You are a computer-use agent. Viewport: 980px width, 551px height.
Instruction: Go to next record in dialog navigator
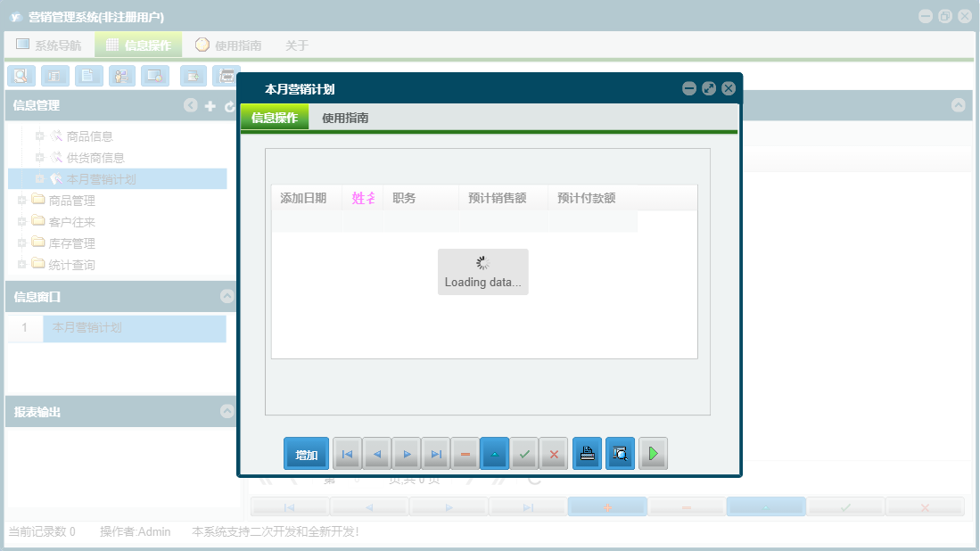pyautogui.click(x=407, y=454)
